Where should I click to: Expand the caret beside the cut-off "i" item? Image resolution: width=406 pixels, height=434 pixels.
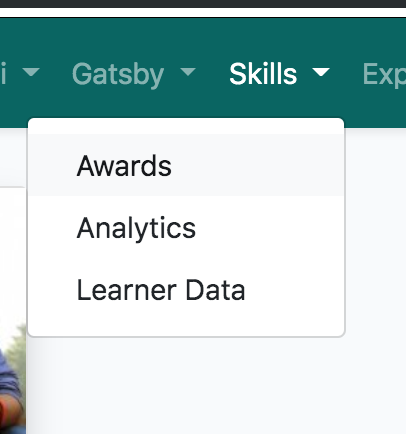[x=32, y=72]
